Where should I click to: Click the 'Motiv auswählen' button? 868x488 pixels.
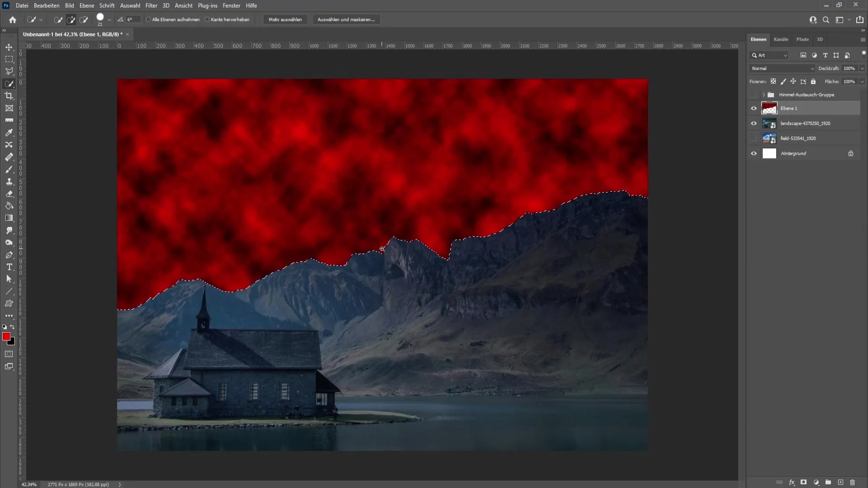(285, 19)
